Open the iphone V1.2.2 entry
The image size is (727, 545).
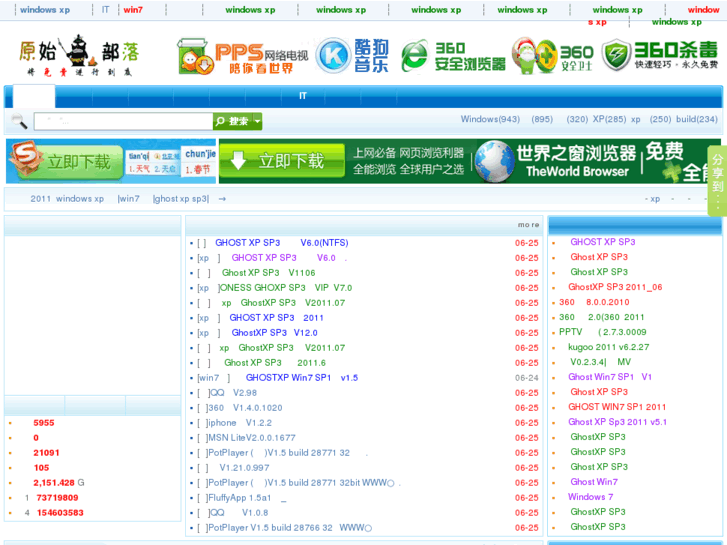click(240, 423)
